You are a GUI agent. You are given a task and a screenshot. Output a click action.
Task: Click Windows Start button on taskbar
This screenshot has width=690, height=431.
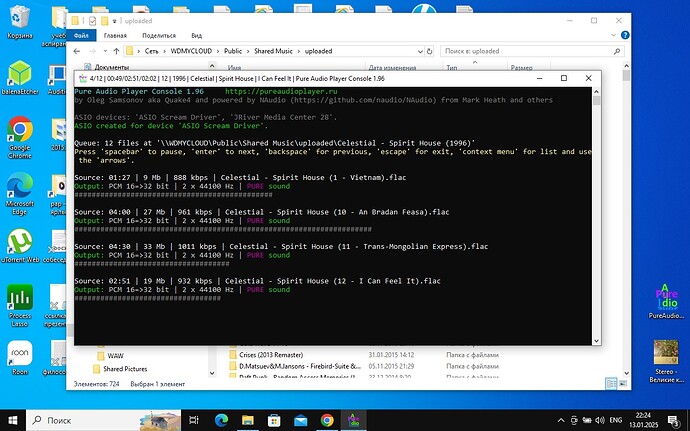[x=13, y=420]
